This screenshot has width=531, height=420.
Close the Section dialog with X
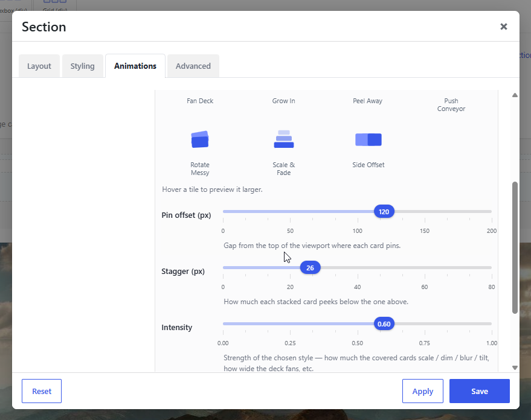504,27
